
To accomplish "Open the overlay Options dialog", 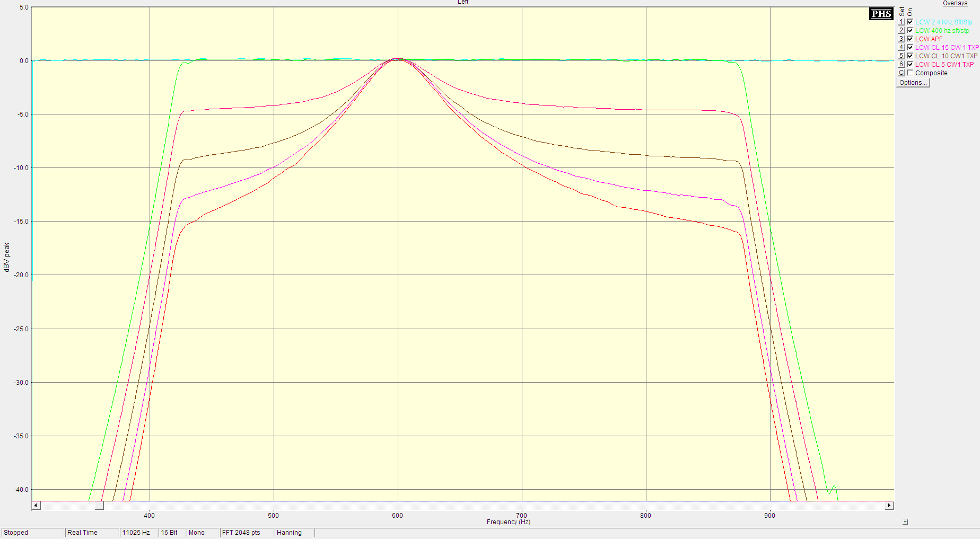I will click(913, 83).
